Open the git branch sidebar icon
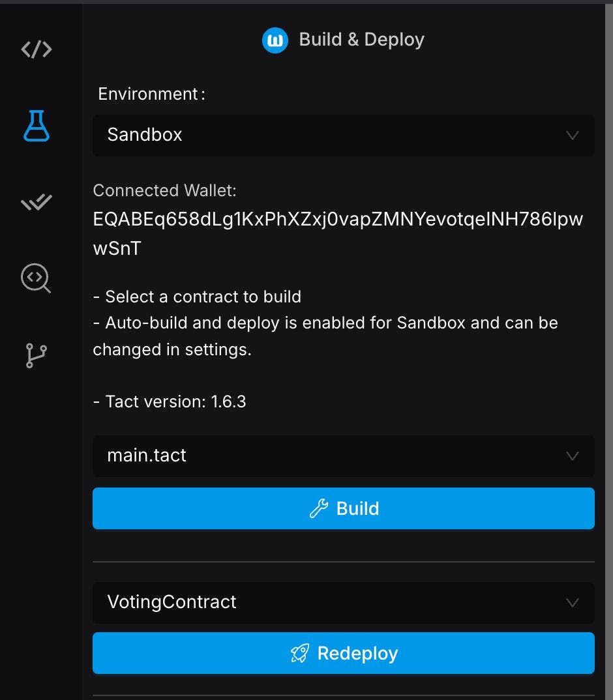The image size is (613, 700). 37,356
